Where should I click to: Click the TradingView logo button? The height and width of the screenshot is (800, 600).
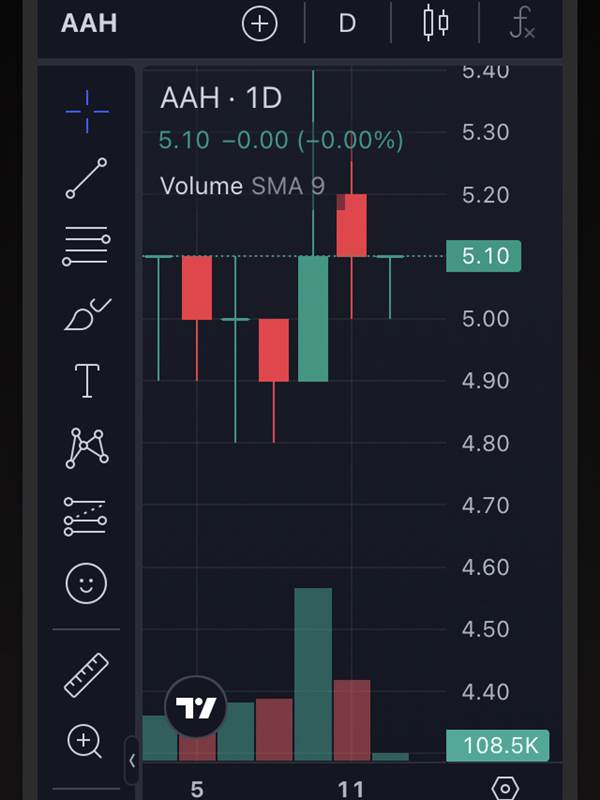pos(196,707)
